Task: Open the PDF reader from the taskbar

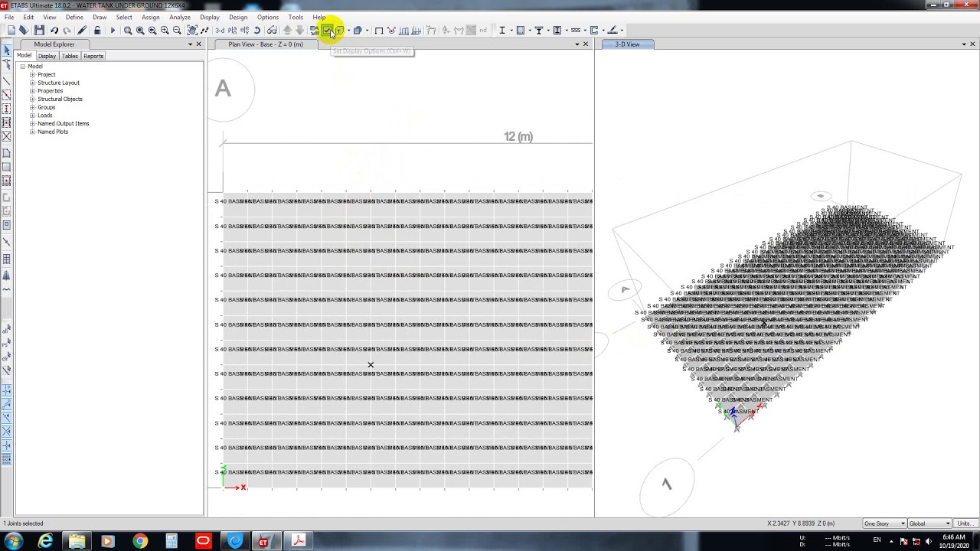Action: coord(298,542)
